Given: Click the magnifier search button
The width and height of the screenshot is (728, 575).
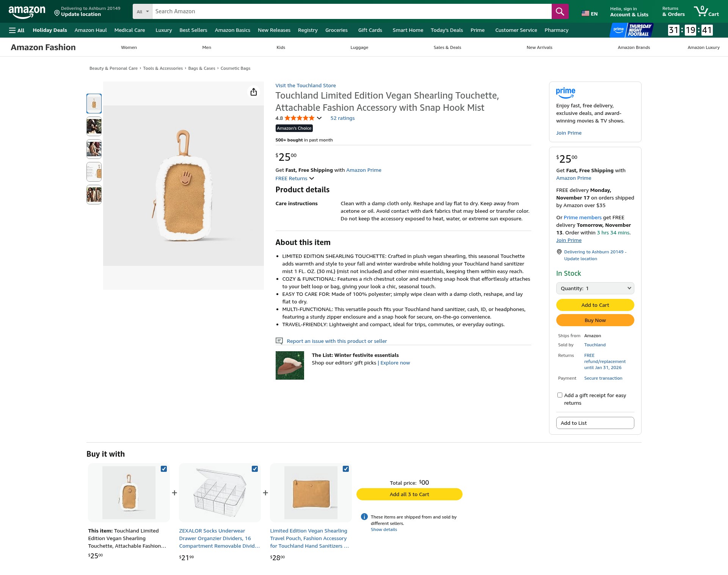Looking at the screenshot, I should pos(560,11).
